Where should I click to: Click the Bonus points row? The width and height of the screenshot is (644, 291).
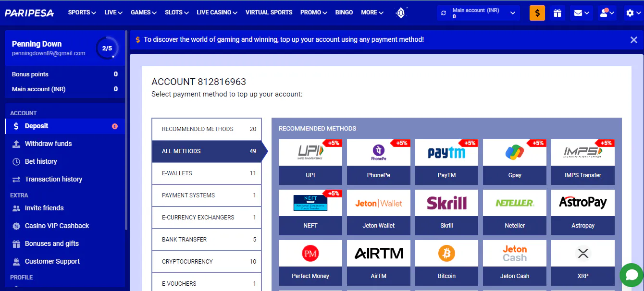[64, 74]
